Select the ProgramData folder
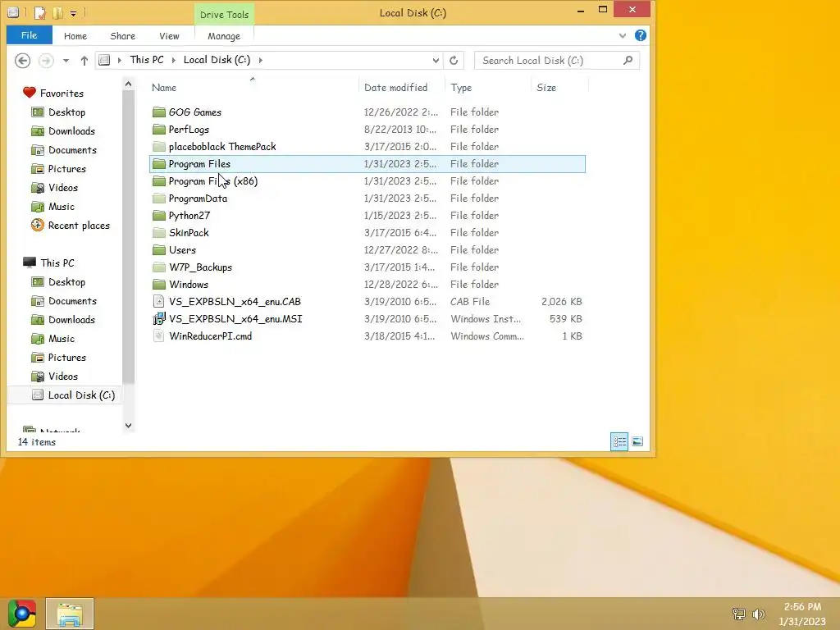Viewport: 840px width, 630px height. tap(367, 199)
